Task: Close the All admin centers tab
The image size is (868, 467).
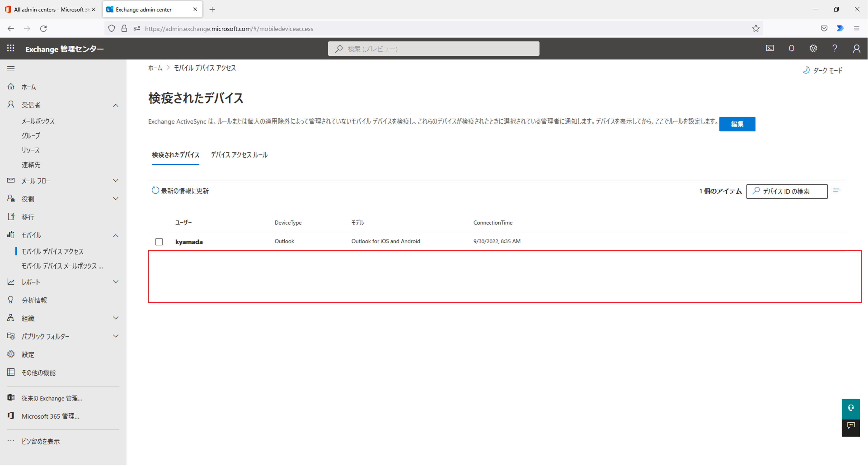Action: [x=94, y=9]
